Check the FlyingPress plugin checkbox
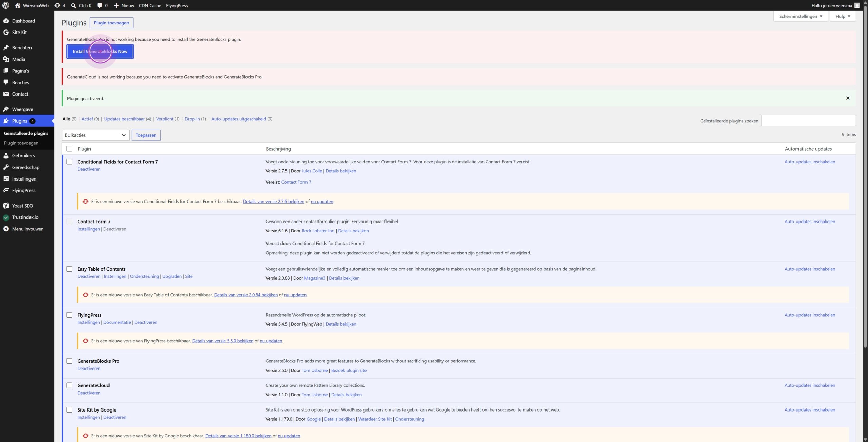Screen dimensions: 868x442 tap(70, 315)
